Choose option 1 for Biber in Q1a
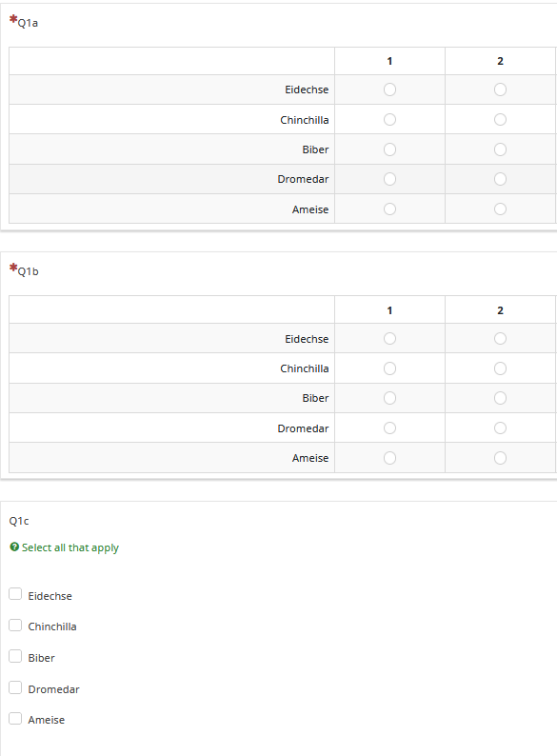 click(389, 149)
